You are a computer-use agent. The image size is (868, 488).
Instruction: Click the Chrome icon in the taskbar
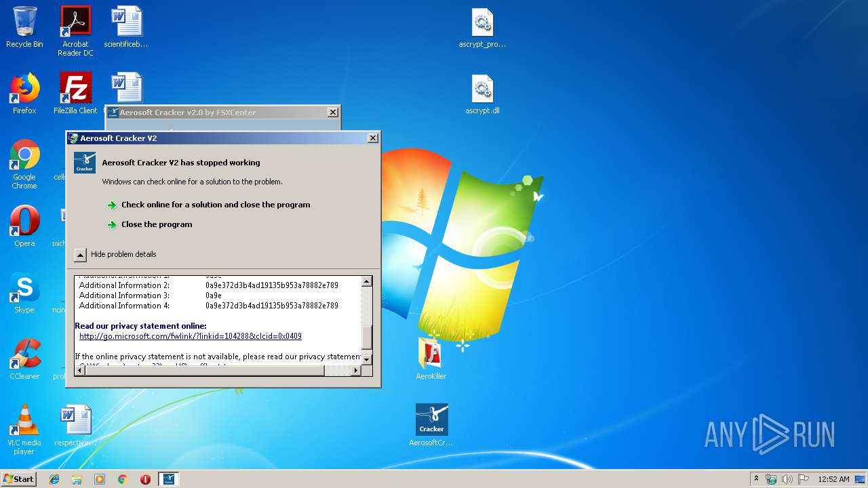click(123, 479)
